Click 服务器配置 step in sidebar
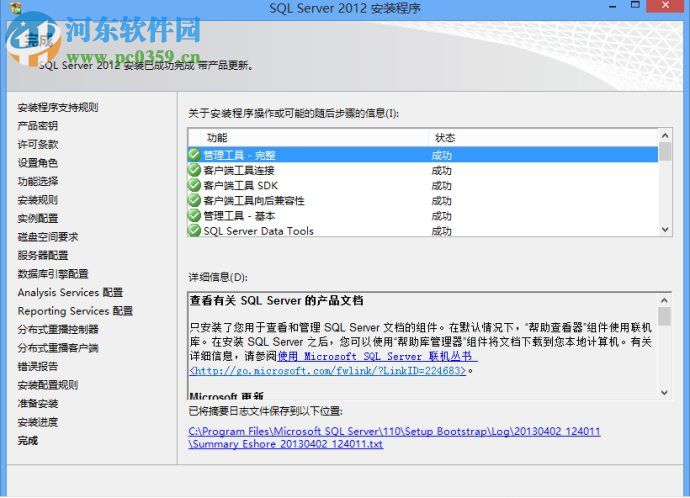The width and height of the screenshot is (690, 498). coord(43,255)
